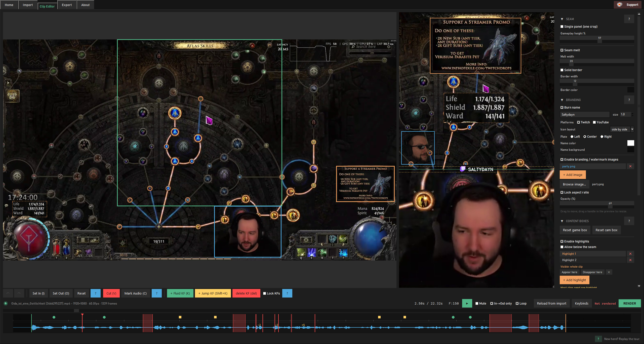The width and height of the screenshot is (644, 344).
Task: Uncheck the Twitch platform
Action: point(579,122)
